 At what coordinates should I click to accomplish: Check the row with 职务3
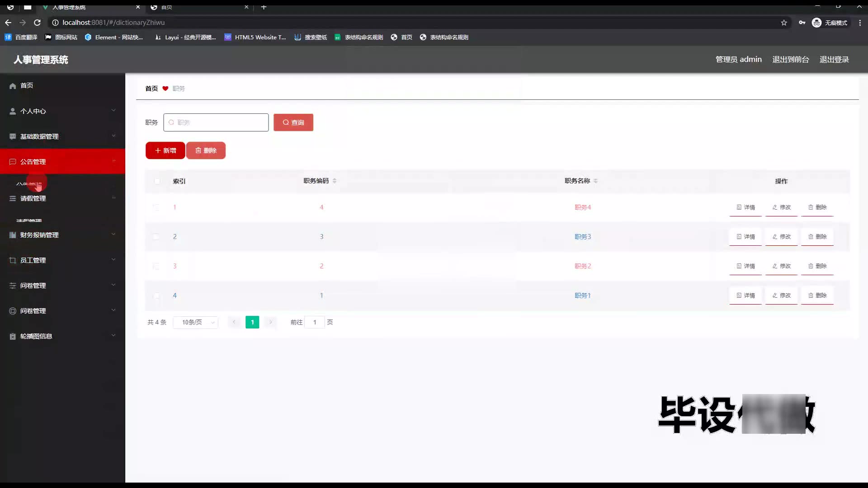click(156, 237)
